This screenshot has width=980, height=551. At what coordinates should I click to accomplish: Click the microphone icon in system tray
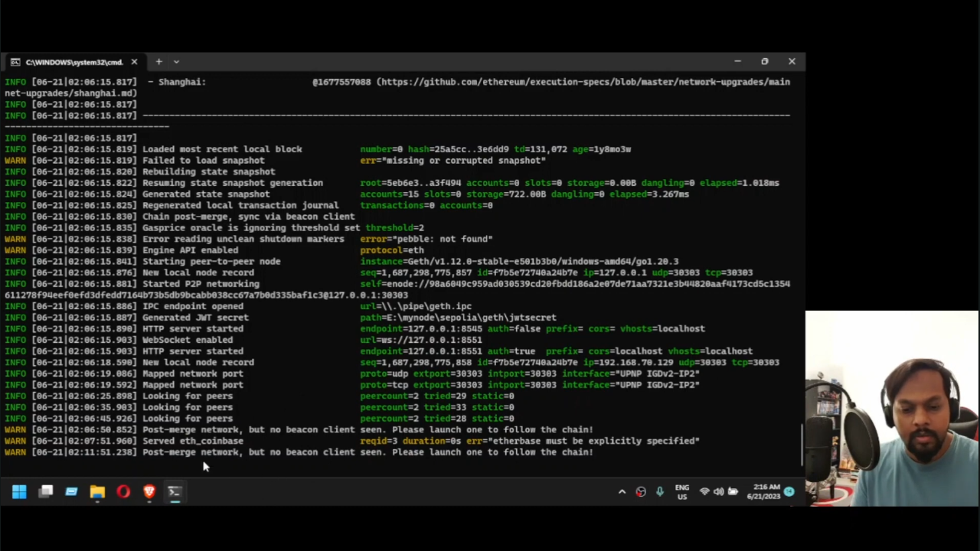click(x=659, y=491)
